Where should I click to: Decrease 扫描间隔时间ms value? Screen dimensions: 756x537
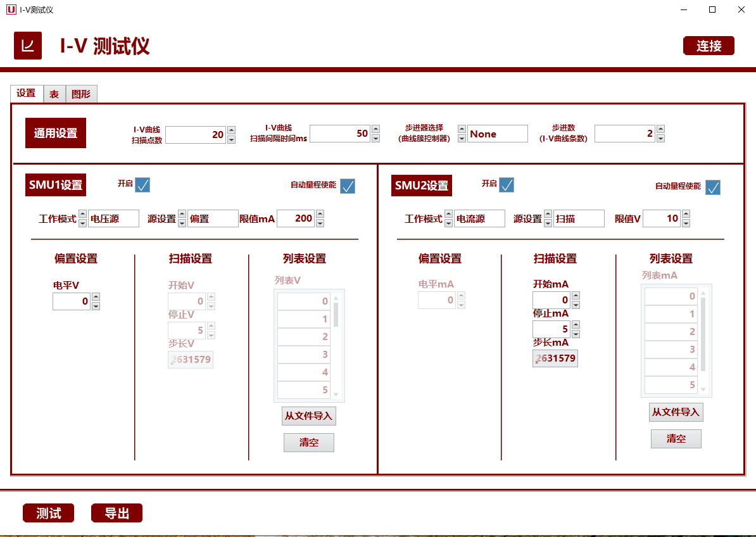click(x=375, y=138)
